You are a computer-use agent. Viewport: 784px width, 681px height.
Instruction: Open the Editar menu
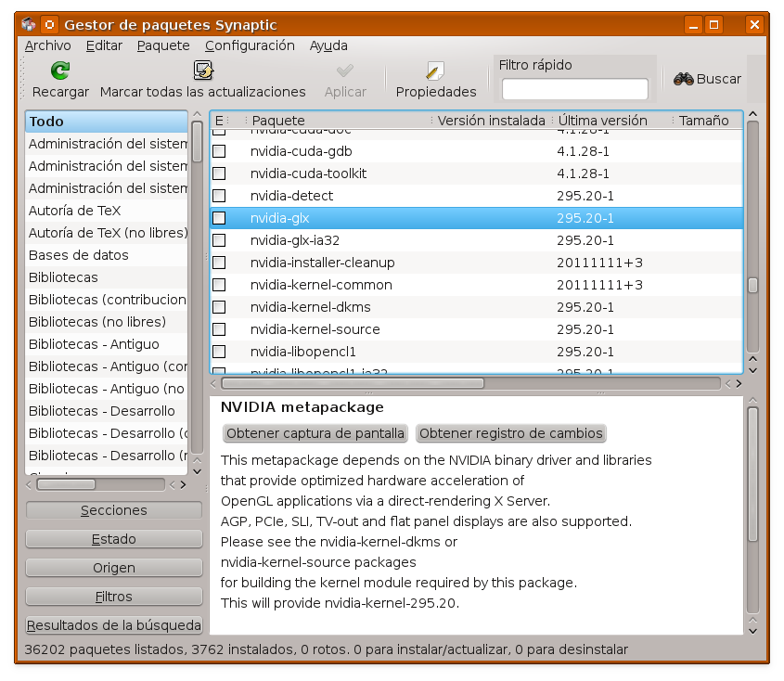coord(104,45)
